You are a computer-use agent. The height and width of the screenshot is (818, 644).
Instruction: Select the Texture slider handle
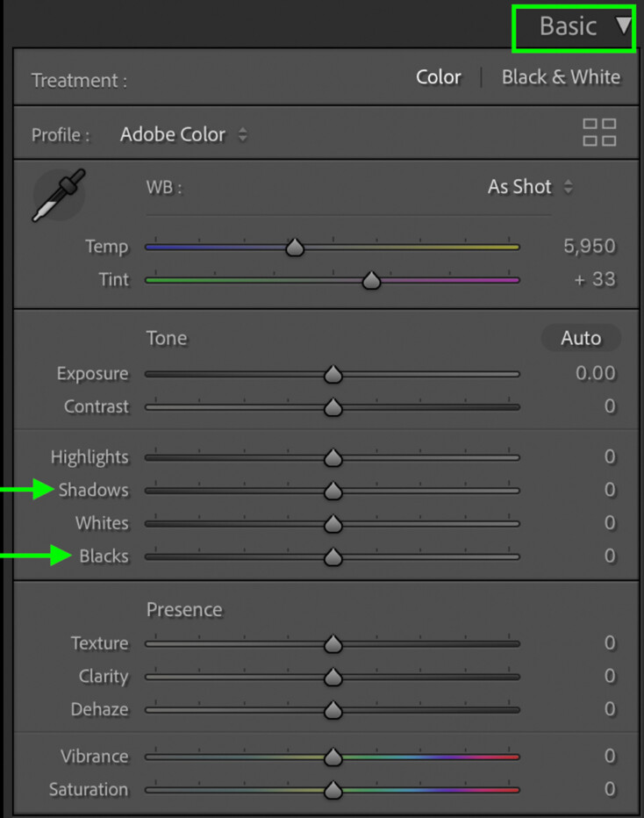pos(333,643)
